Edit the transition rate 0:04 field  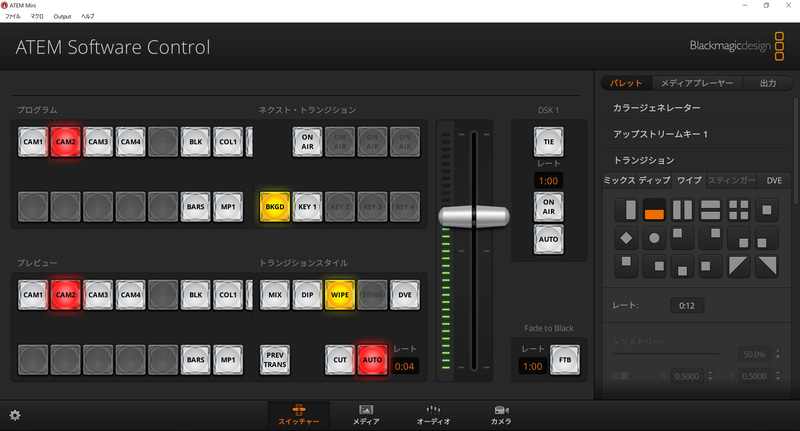coord(404,366)
